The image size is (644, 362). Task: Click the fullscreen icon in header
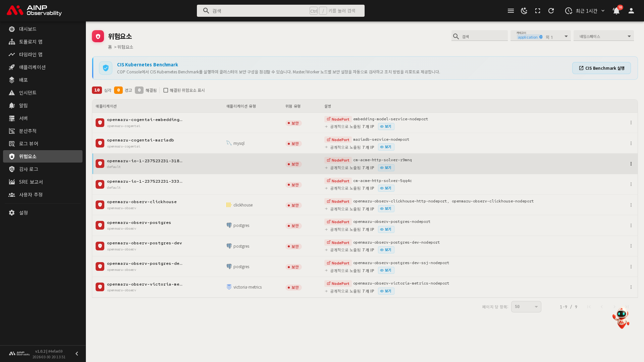tap(538, 11)
